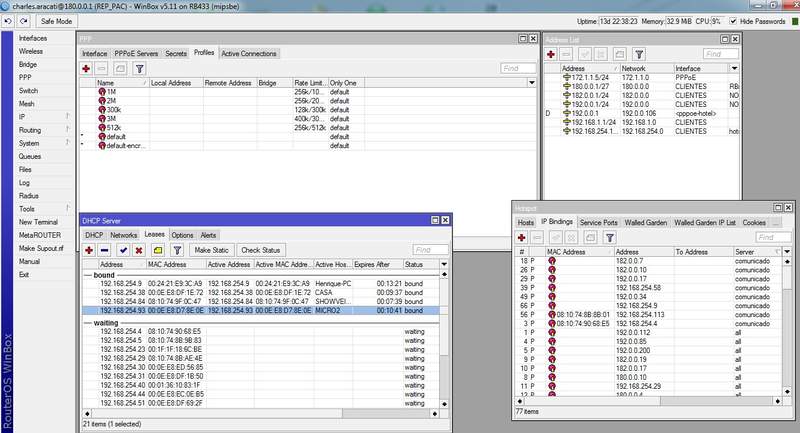Open Alerts tab in DHCP Server

(x=208, y=235)
